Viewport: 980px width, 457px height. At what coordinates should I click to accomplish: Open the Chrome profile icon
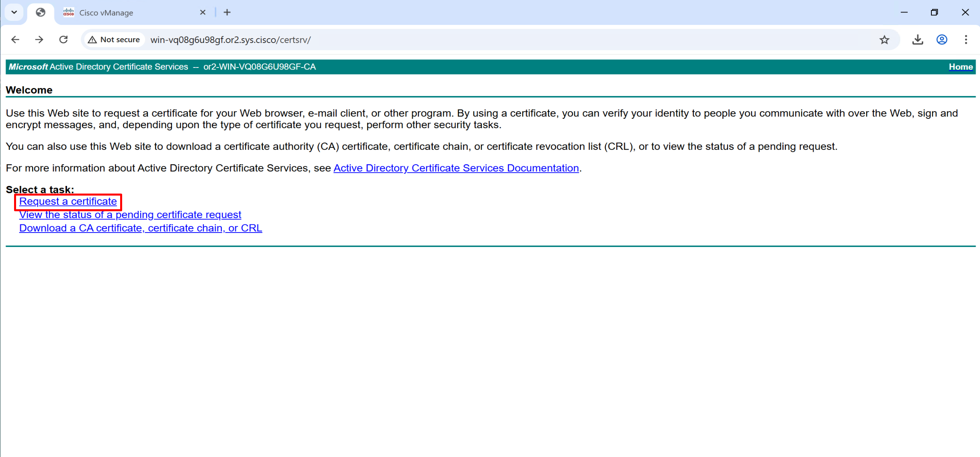pos(941,40)
